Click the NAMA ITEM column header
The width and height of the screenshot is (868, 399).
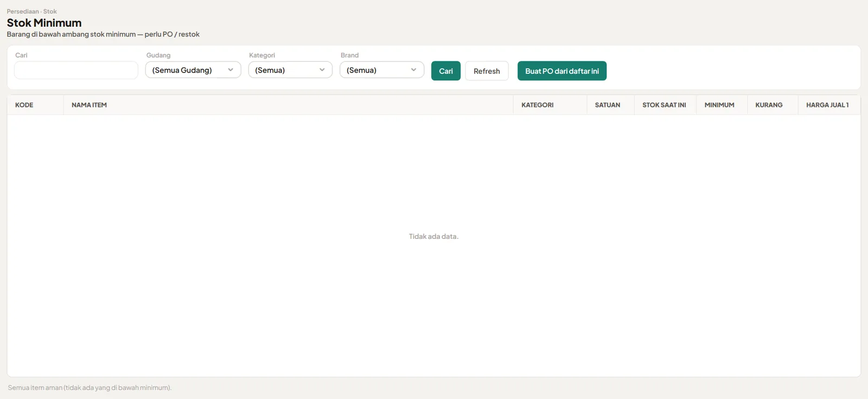pos(89,105)
